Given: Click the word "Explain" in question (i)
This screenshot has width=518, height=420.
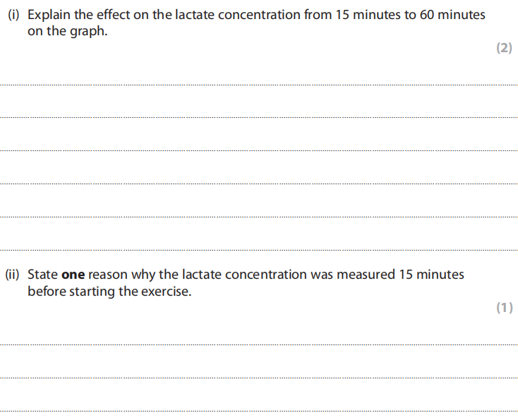Looking at the screenshot, I should pos(47,15).
